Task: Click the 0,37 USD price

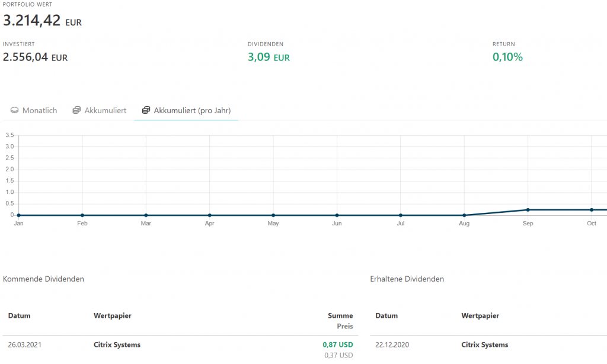Action: [x=338, y=355]
